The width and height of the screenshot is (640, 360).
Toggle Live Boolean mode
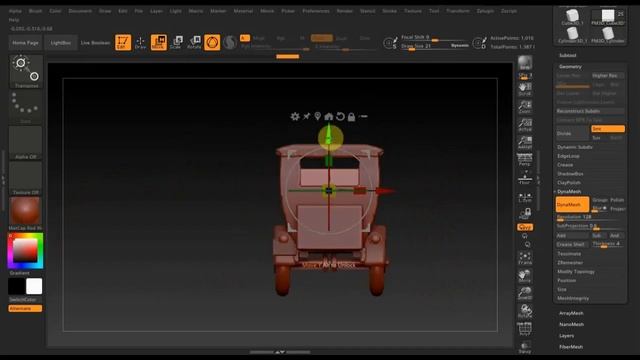click(96, 42)
